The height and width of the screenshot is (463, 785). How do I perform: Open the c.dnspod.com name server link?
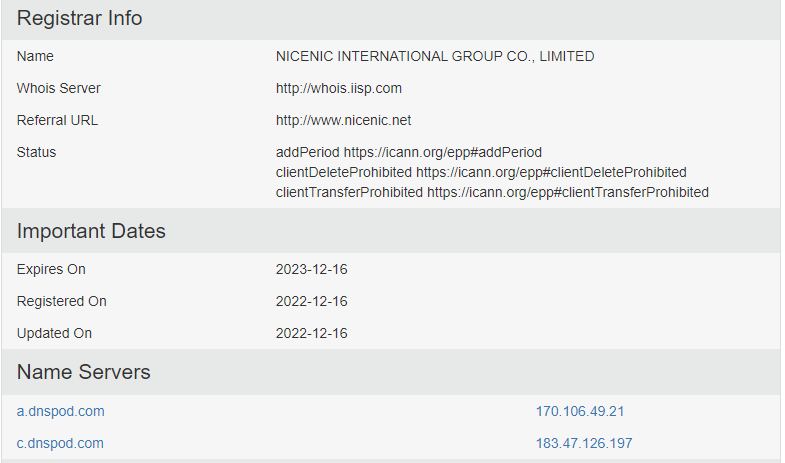(x=60, y=443)
